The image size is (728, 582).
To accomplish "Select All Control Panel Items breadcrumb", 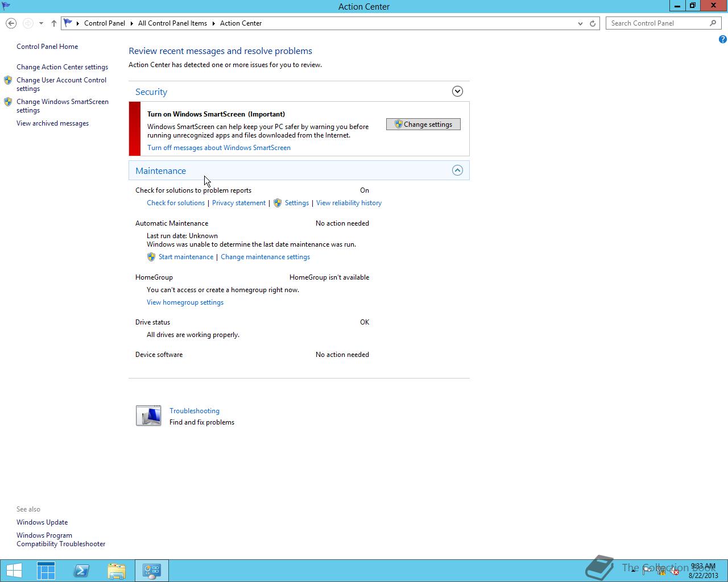I will click(x=172, y=23).
